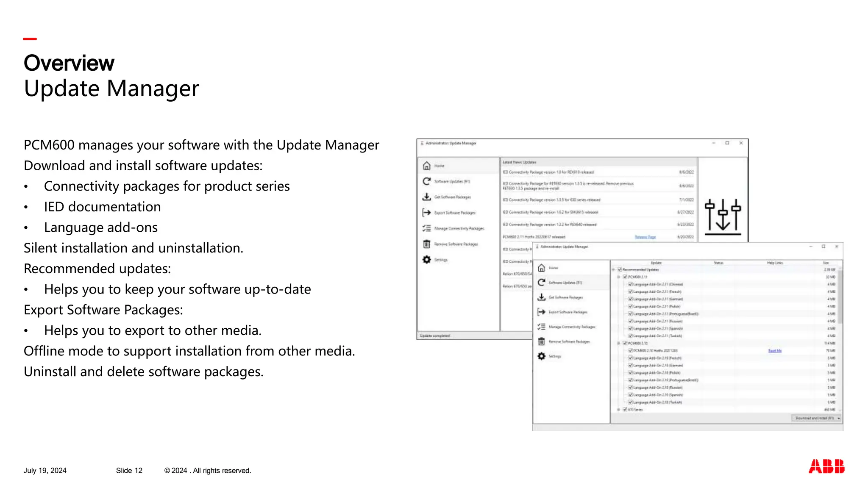Click Export Software Packages arrow icon in rear window
The image size is (868, 488).
[x=427, y=213]
